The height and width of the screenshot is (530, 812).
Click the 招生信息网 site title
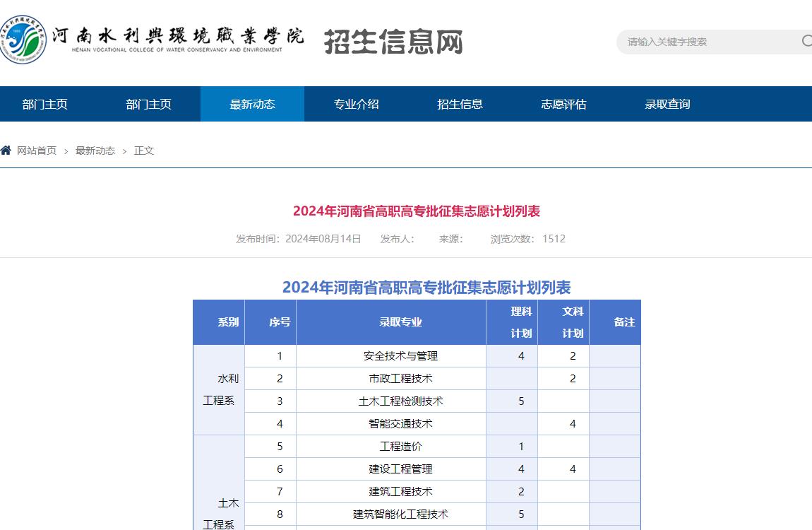[x=393, y=42]
